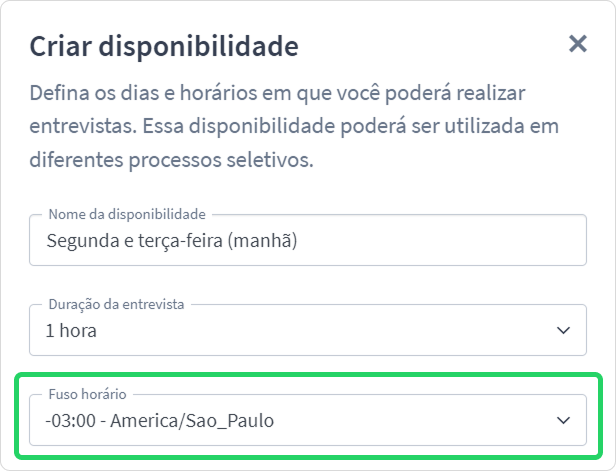Viewport: 616px width, 471px height.
Task: Select the Fuso horário label
Action: point(87,394)
